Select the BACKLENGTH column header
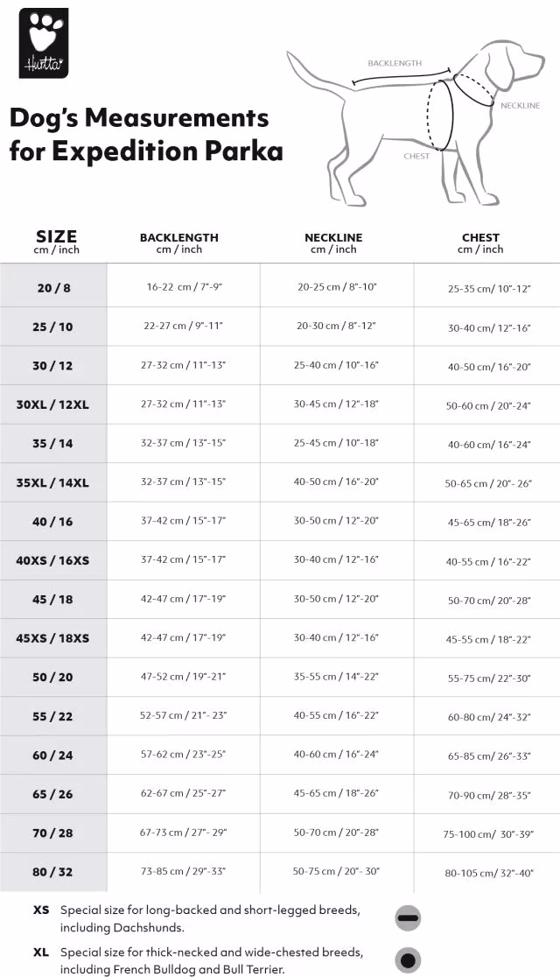Image resolution: width=560 pixels, height=977 pixels. [179, 242]
